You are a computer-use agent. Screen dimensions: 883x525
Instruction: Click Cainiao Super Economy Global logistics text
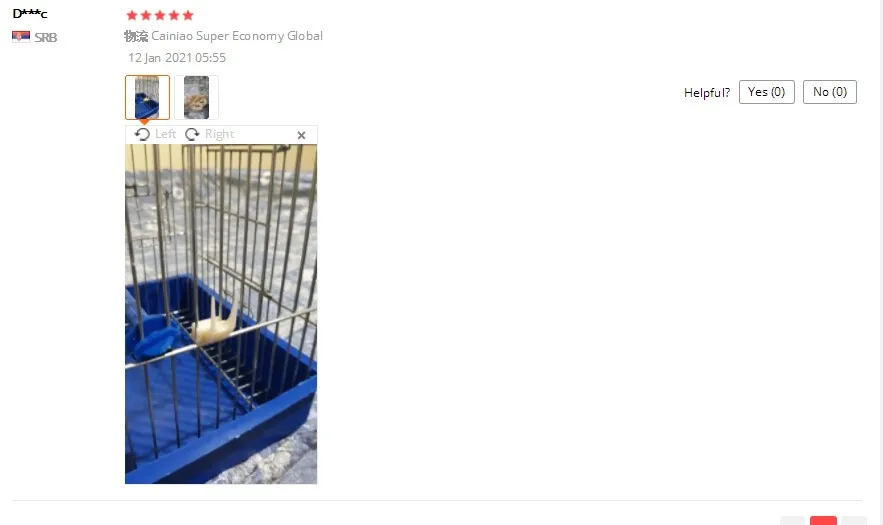click(237, 36)
